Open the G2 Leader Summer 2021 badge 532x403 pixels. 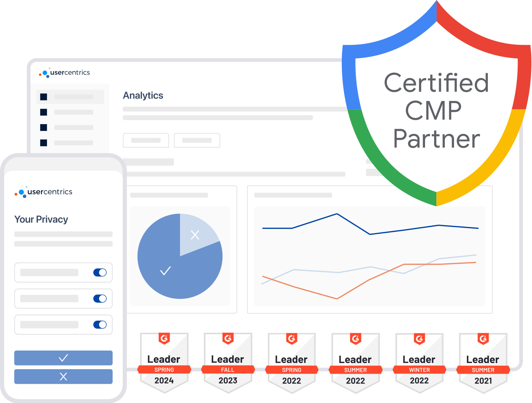tap(483, 363)
